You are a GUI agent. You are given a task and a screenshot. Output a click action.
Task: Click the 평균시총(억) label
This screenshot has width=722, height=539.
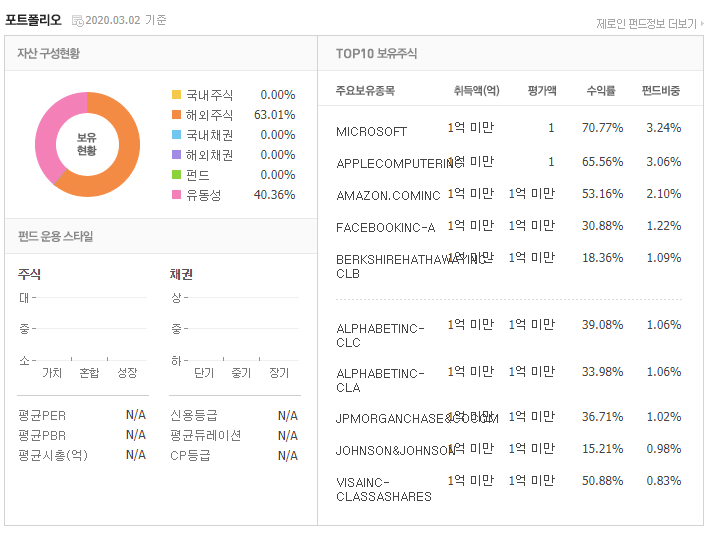[52, 455]
